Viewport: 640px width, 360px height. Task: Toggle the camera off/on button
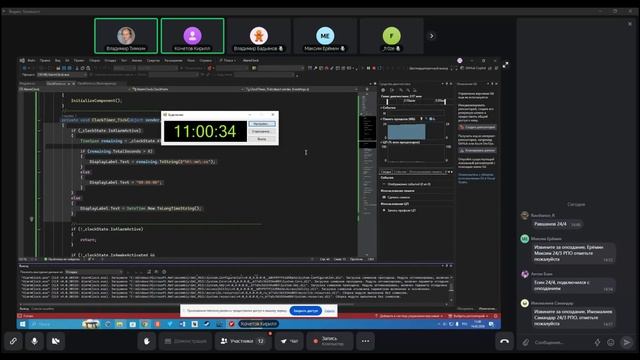click(x=56, y=341)
